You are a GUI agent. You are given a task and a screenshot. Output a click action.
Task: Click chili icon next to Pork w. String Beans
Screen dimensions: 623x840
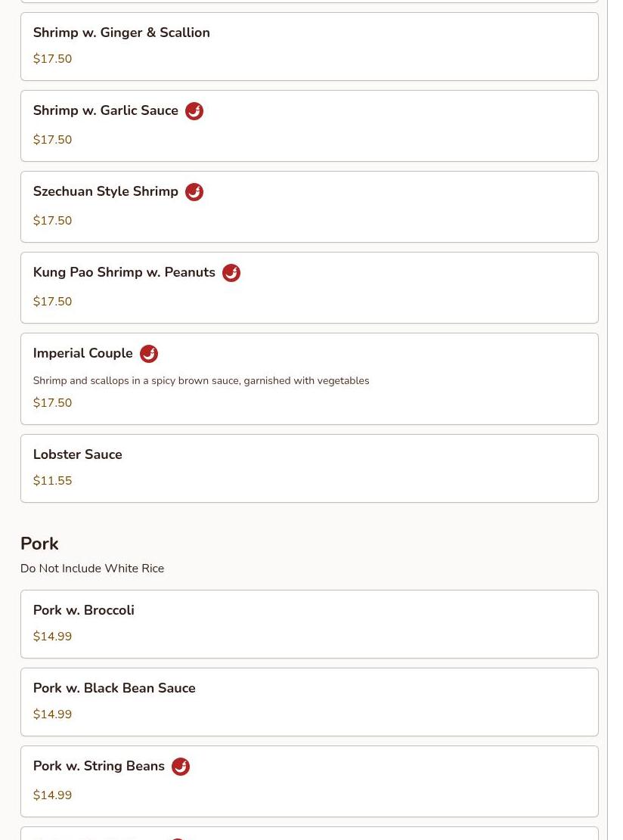(181, 767)
